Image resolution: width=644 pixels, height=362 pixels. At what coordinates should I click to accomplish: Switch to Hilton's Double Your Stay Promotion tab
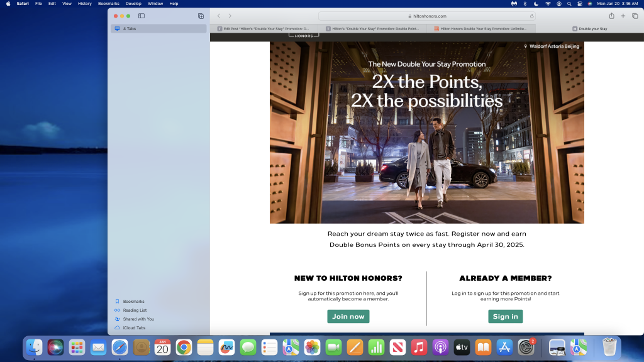(x=373, y=29)
